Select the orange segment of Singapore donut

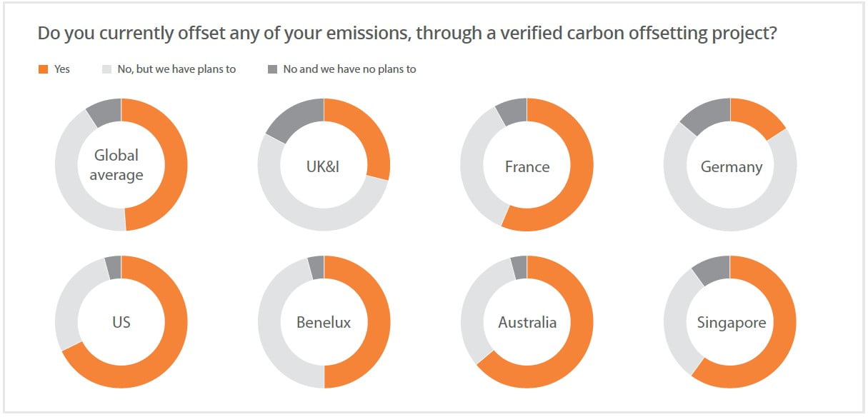pyautogui.click(x=782, y=336)
